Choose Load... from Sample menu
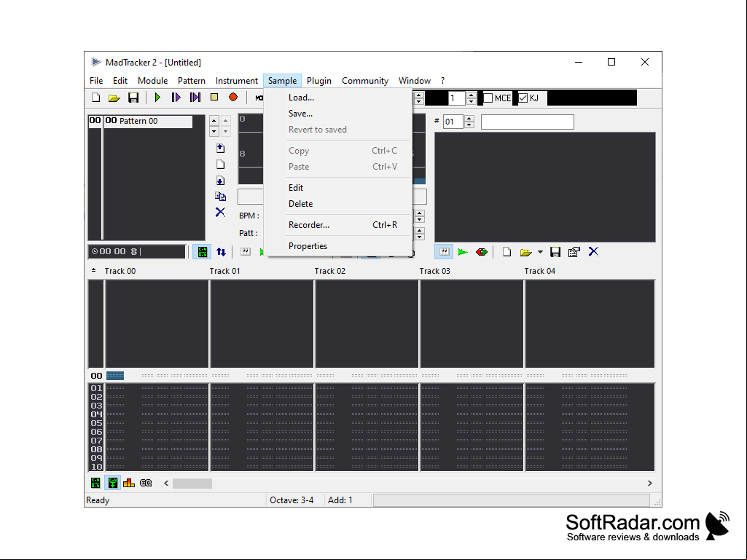The width and height of the screenshot is (747, 560). (337, 98)
